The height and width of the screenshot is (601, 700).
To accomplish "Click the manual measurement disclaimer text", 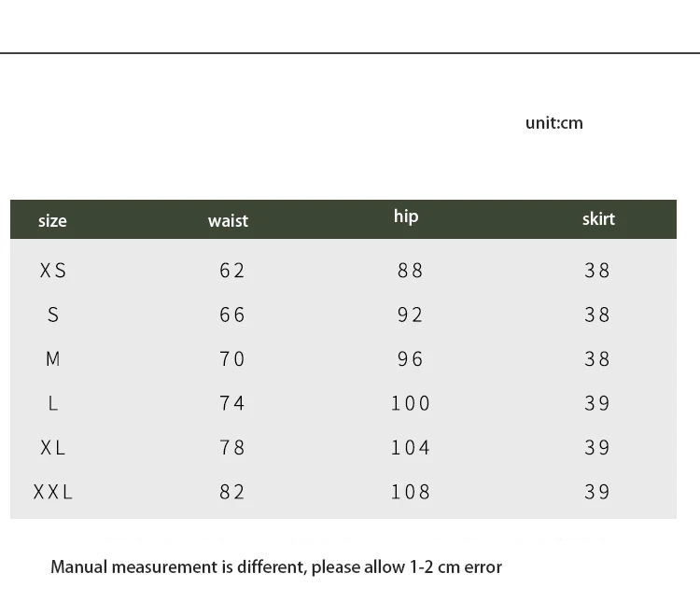I will pyautogui.click(x=276, y=567).
